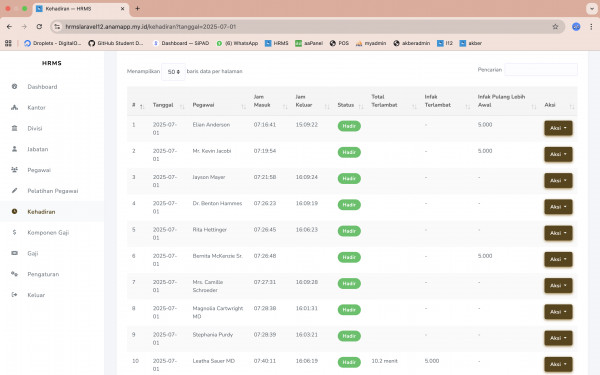Open the GitHub Student D... bookmark
Viewport: 600px width, 375px height.
(116, 43)
